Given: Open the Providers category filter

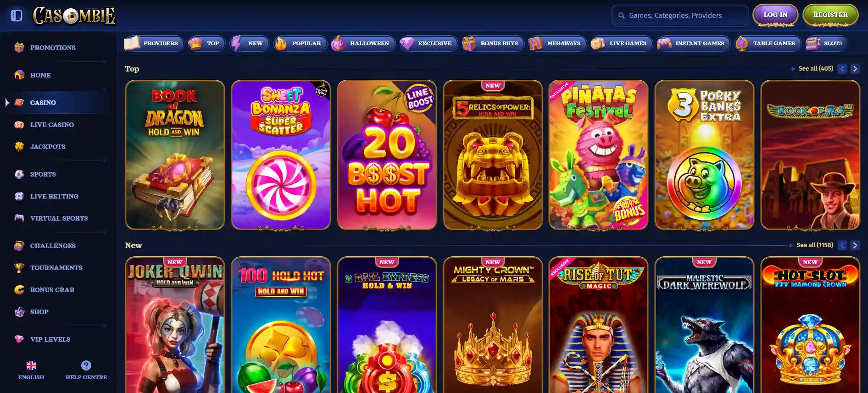Looking at the screenshot, I should pos(153,44).
